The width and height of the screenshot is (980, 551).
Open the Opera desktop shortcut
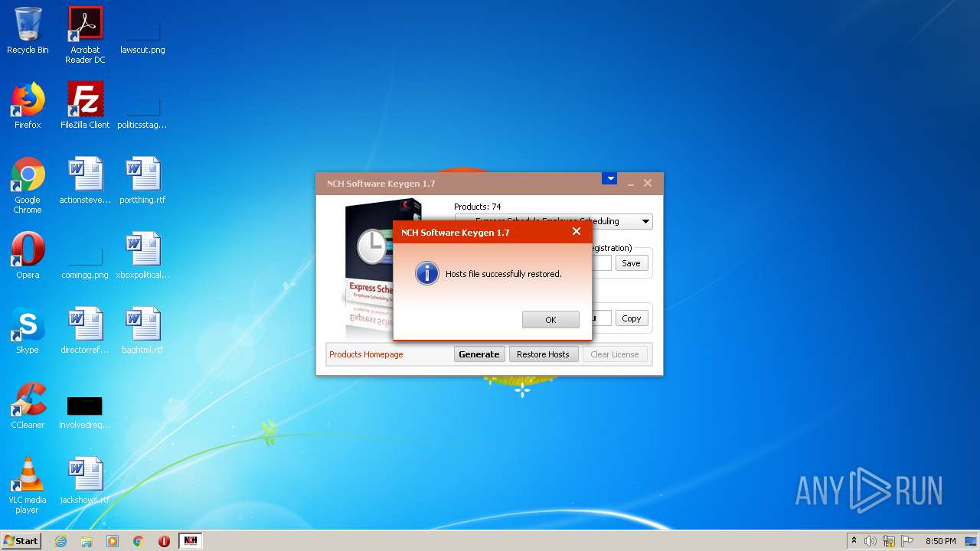(28, 256)
